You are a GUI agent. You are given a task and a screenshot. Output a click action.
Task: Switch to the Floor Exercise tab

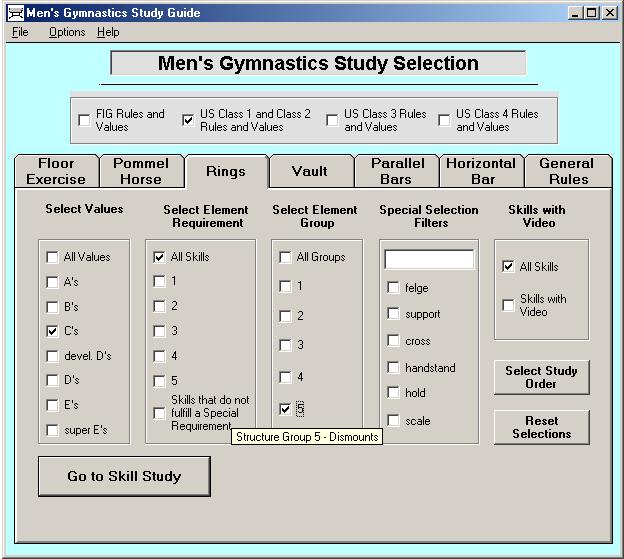[56, 171]
